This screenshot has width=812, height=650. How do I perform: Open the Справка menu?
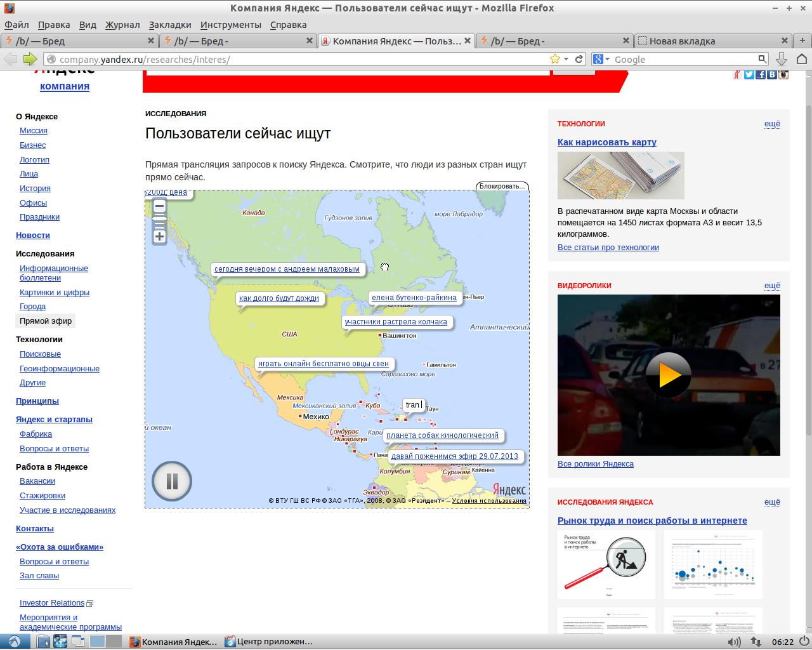(x=288, y=25)
